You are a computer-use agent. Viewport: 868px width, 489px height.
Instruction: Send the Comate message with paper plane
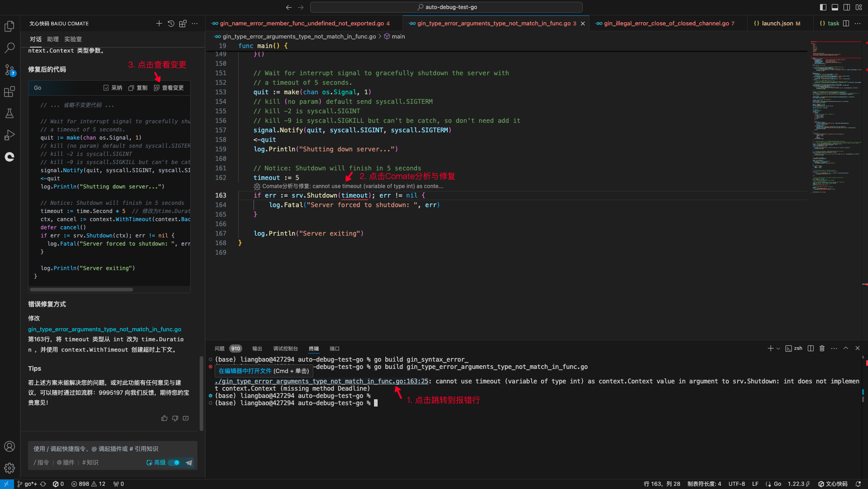coord(189,463)
